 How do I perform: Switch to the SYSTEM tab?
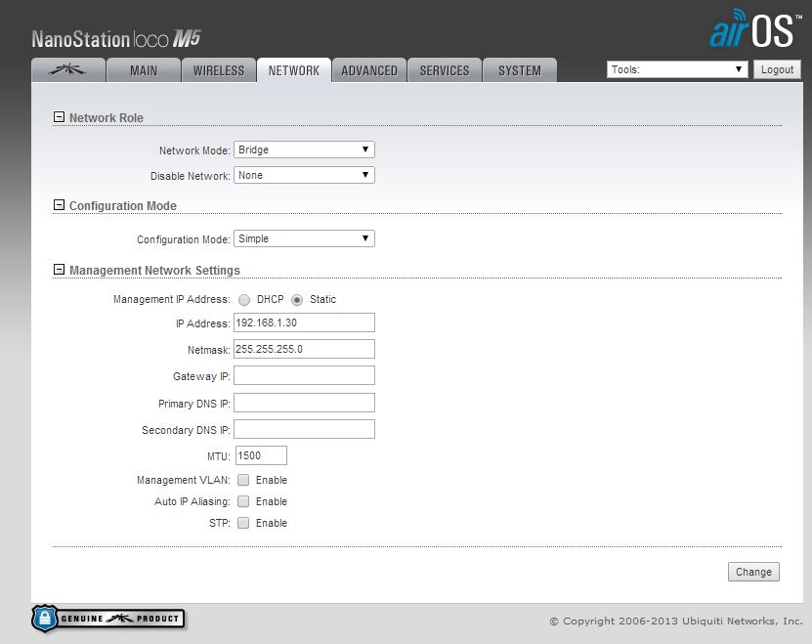click(520, 70)
